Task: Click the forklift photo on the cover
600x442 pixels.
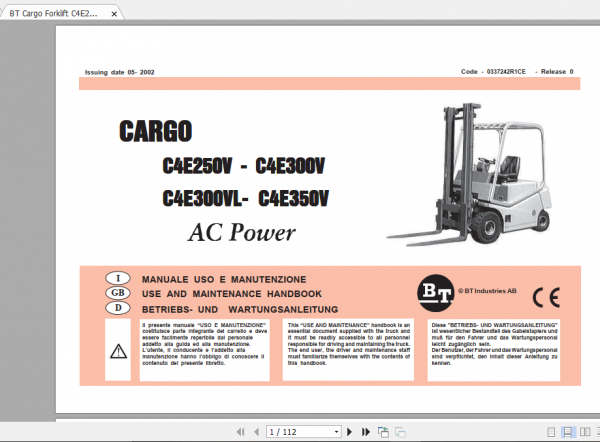Action: point(470,174)
